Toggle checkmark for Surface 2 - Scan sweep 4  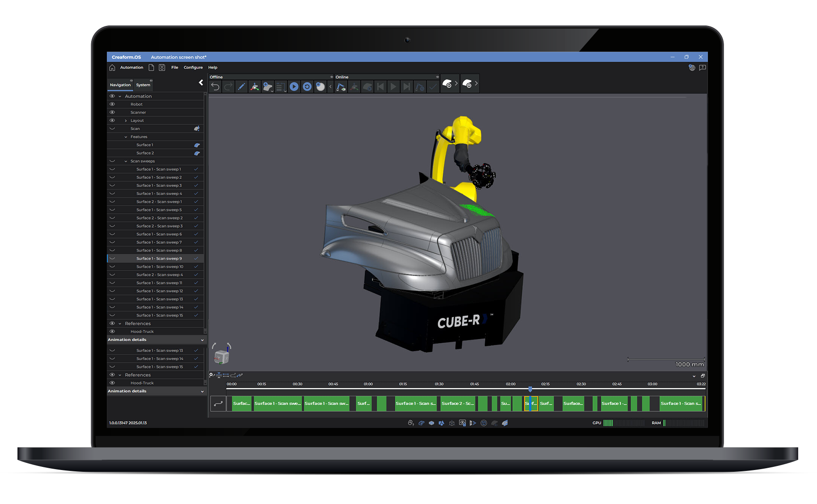point(196,275)
